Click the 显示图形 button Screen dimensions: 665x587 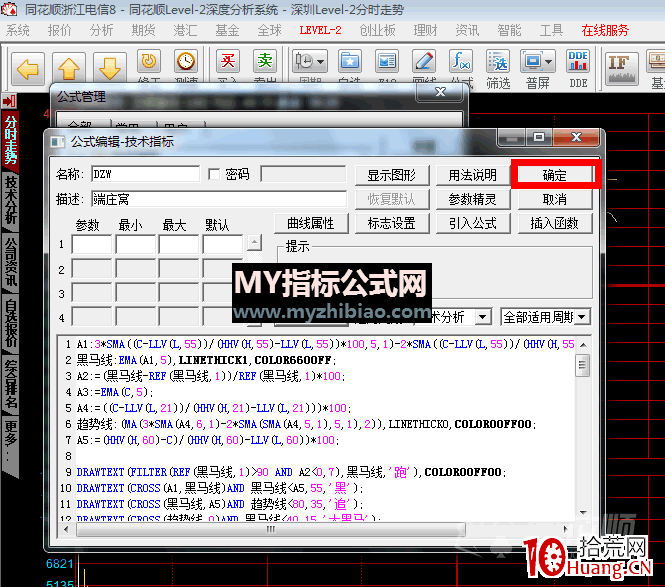pyautogui.click(x=391, y=175)
